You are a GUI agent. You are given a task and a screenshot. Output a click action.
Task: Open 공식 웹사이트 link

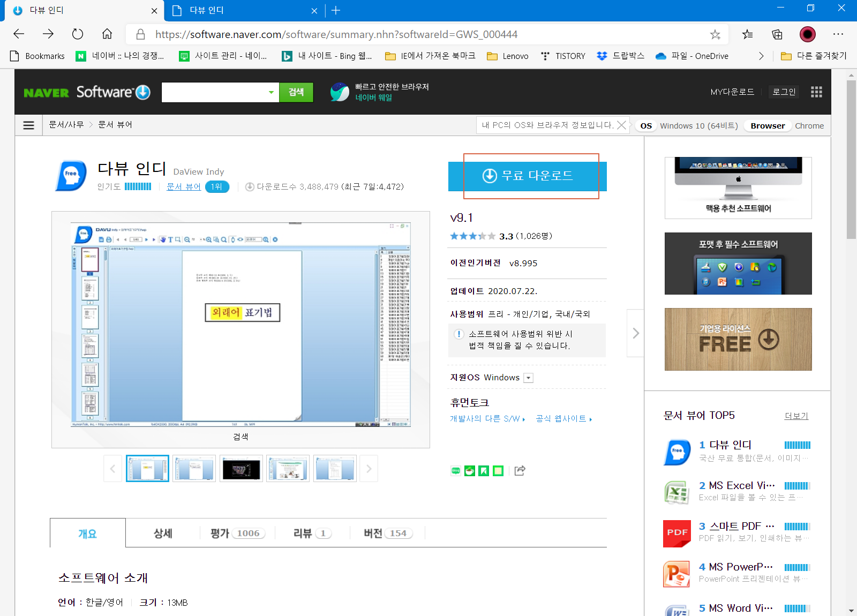tap(564, 419)
